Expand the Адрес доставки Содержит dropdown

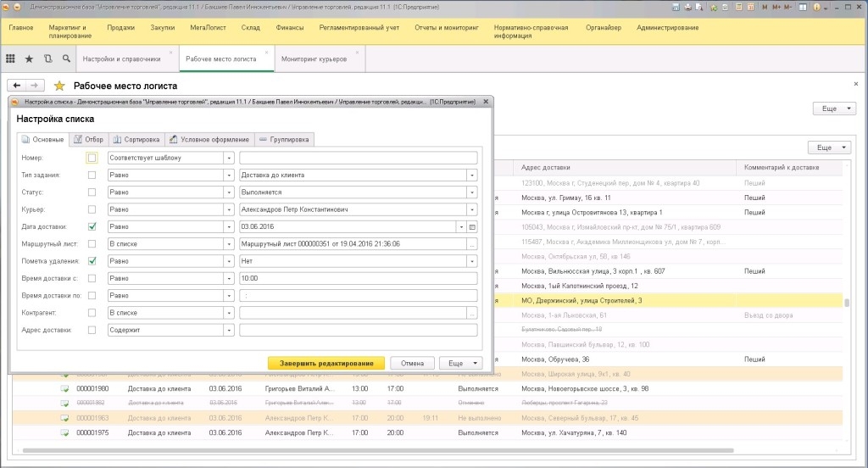229,330
